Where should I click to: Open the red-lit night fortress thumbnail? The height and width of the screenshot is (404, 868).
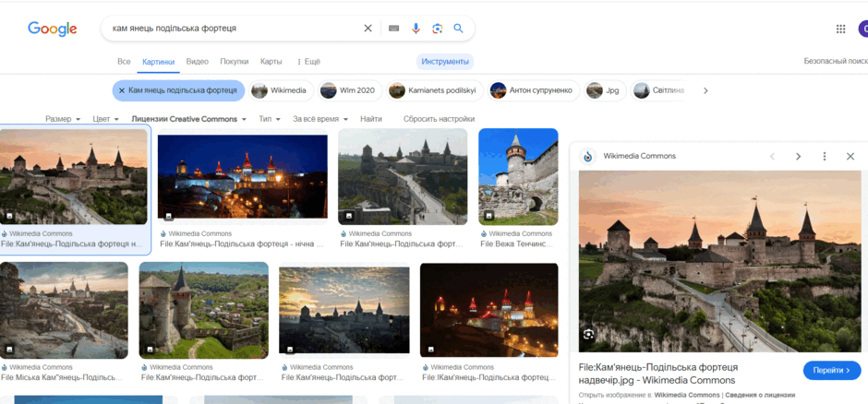tap(488, 310)
